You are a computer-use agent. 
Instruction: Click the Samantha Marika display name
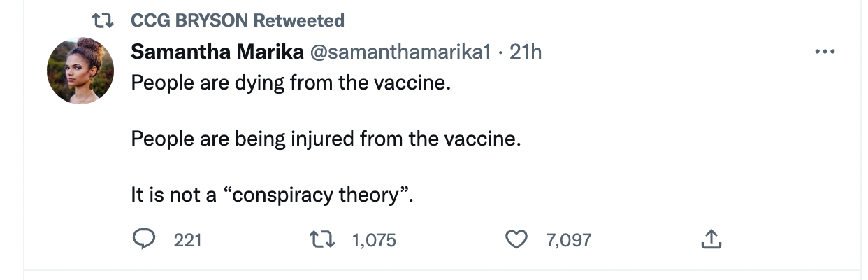click(x=217, y=52)
